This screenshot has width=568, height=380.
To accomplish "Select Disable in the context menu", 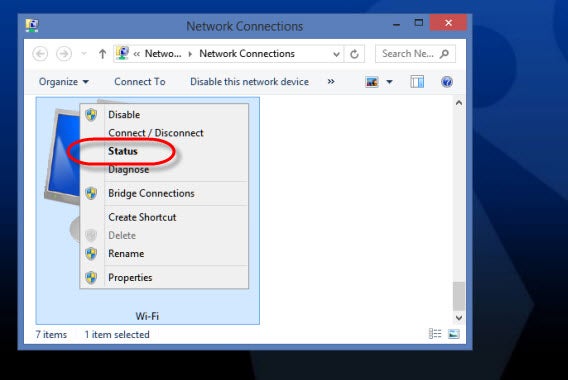I will (x=164, y=115).
